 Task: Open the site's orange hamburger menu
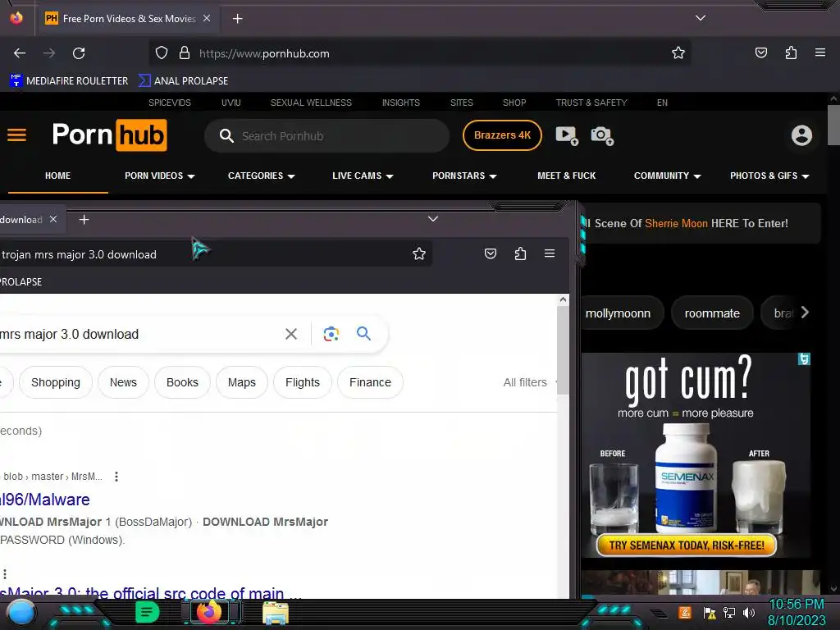click(16, 135)
